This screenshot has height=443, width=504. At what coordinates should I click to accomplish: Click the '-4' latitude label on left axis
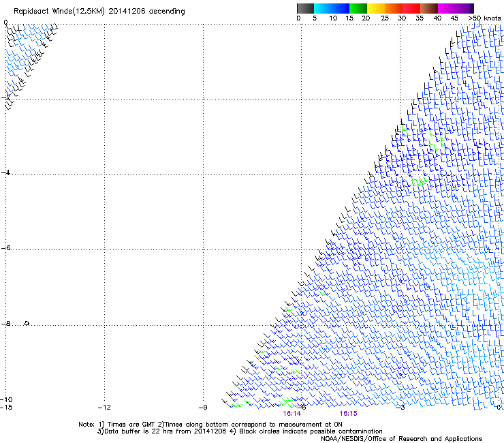click(6, 172)
